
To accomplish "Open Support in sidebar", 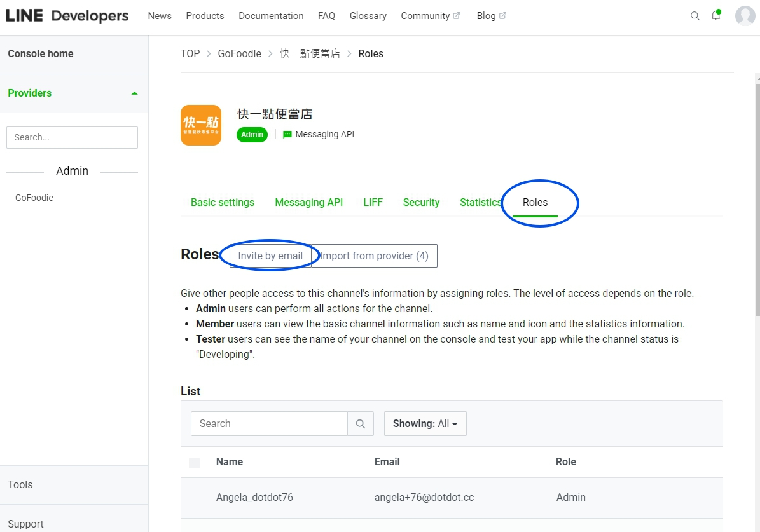I will (x=25, y=524).
